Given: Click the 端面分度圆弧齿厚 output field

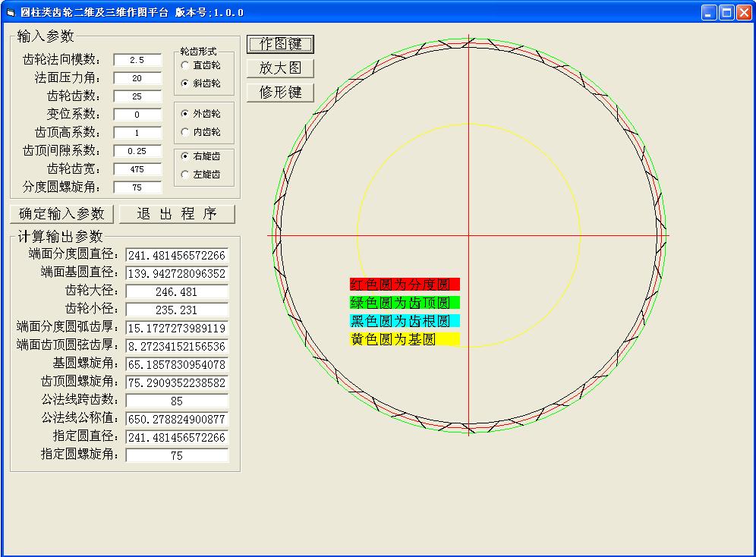Looking at the screenshot, I should click(177, 328).
